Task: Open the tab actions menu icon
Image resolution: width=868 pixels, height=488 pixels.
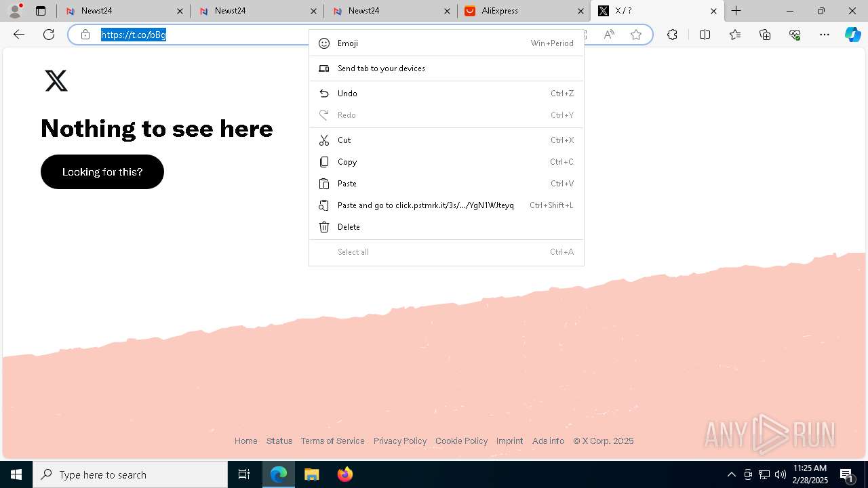Action: (x=41, y=11)
